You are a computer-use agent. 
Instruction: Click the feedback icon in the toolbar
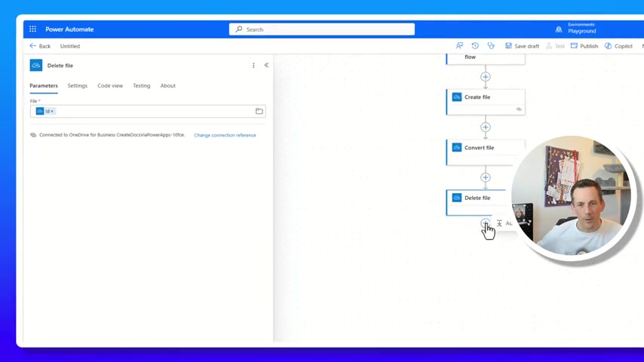coord(459,46)
